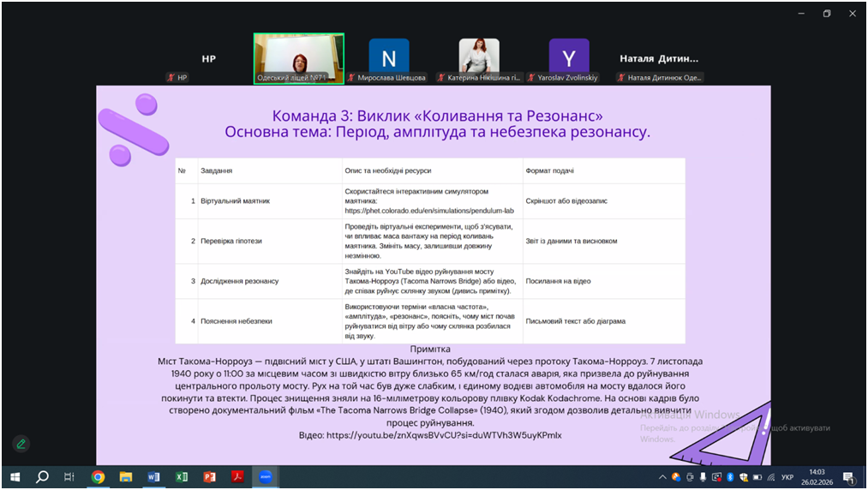Switch the УКР keyboard language
This screenshot has height=490, width=868.
pyautogui.click(x=787, y=477)
